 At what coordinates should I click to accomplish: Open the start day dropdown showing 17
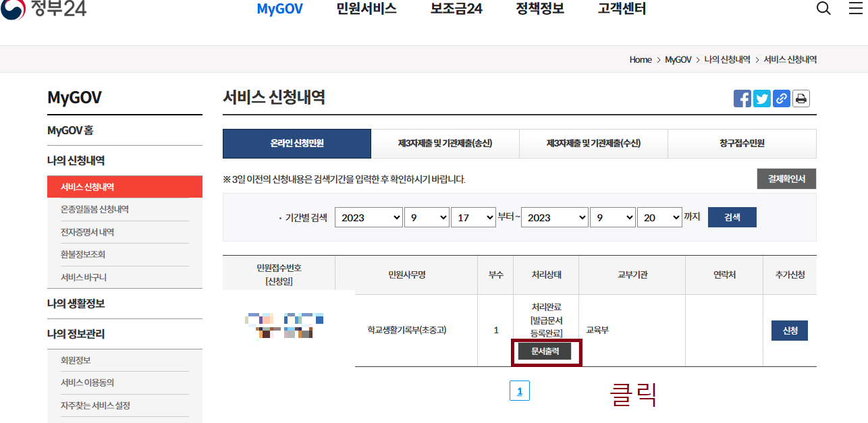tap(473, 217)
